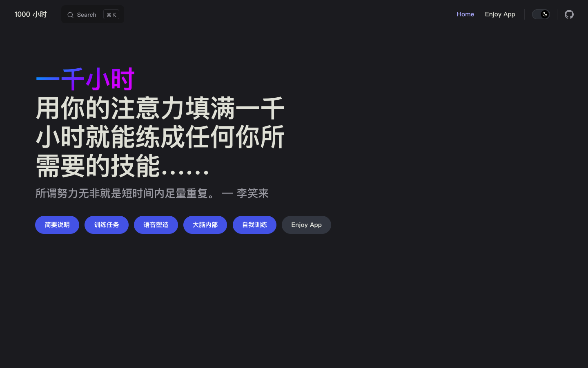
Task: Click the 需要的技能 headline line
Action: pyautogui.click(x=98, y=166)
